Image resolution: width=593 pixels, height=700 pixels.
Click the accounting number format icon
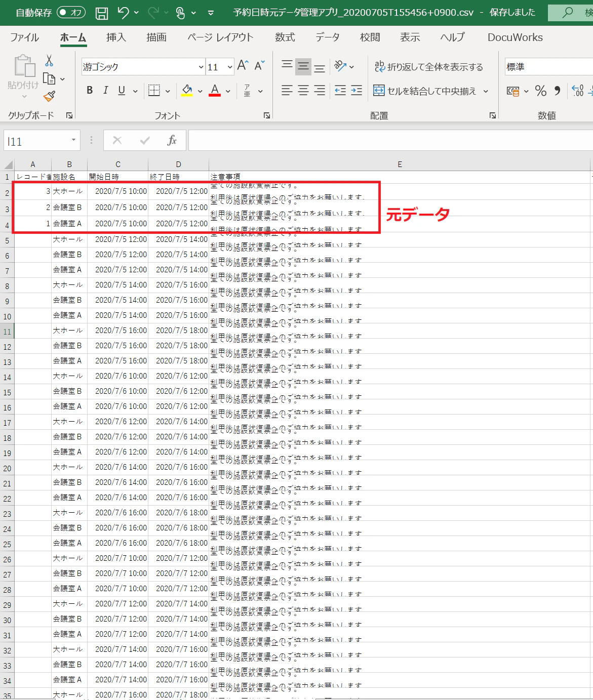pyautogui.click(x=513, y=91)
